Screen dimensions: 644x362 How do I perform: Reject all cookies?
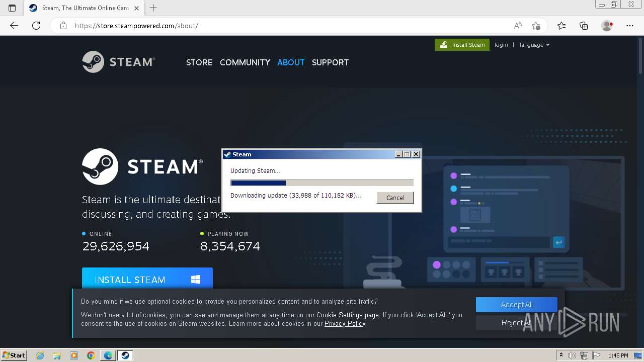[x=517, y=323]
